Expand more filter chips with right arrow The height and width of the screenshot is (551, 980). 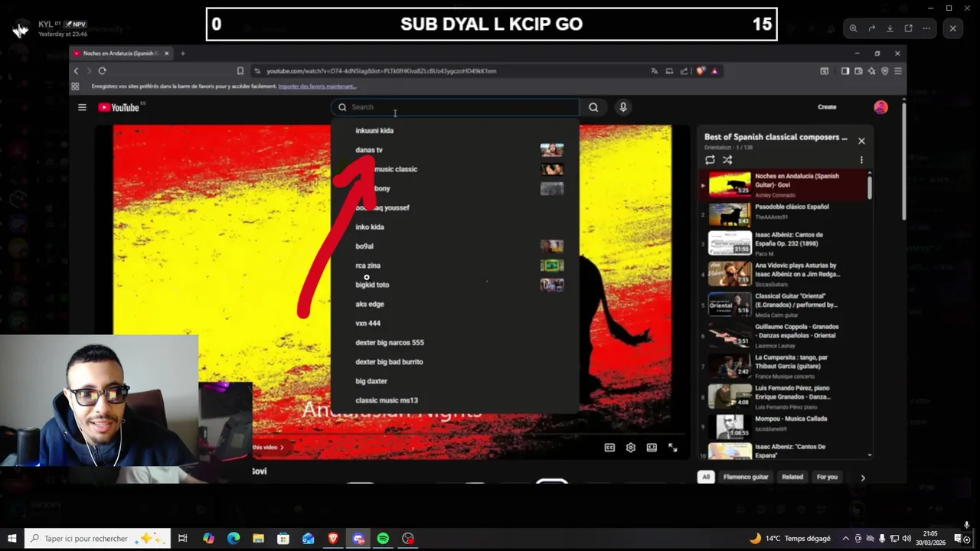[863, 478]
